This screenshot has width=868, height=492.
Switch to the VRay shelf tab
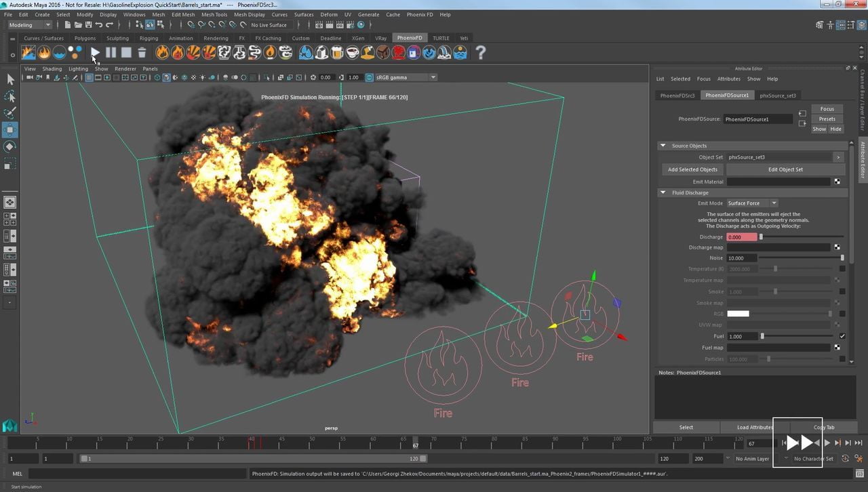(x=380, y=38)
